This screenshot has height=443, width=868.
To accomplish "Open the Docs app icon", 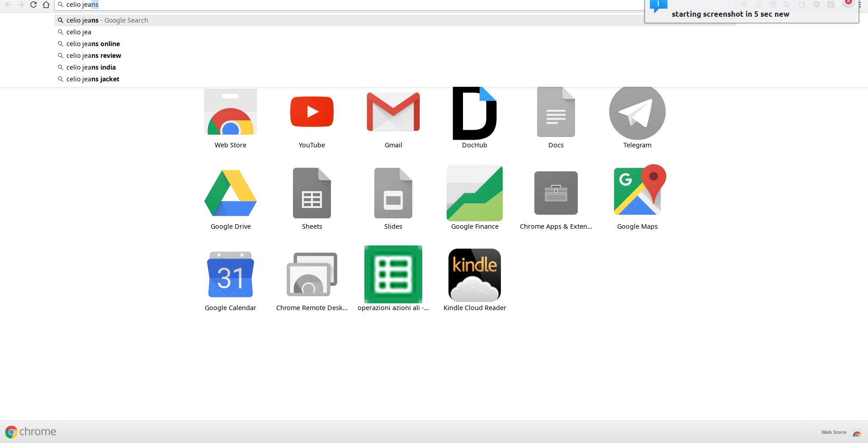I will tap(556, 112).
